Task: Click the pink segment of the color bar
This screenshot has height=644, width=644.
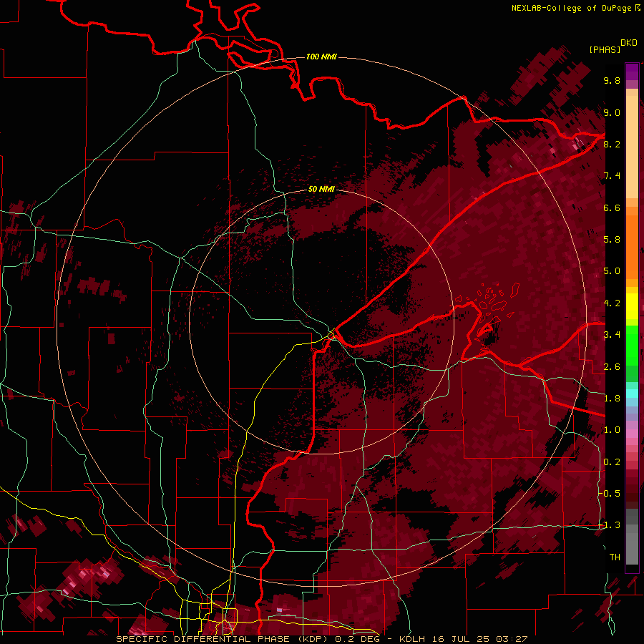Action: [632, 434]
